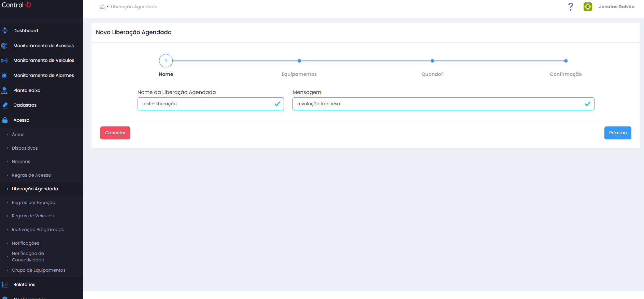
Task: Click the Nome step label
Action: [166, 74]
